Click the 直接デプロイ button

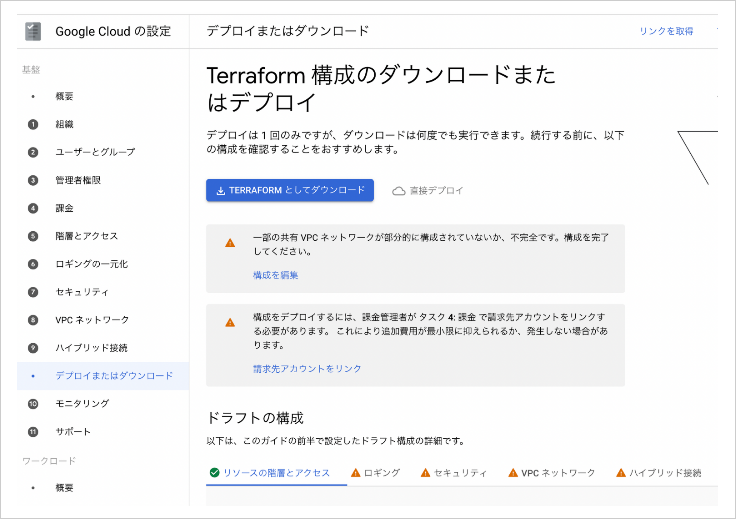(x=428, y=191)
